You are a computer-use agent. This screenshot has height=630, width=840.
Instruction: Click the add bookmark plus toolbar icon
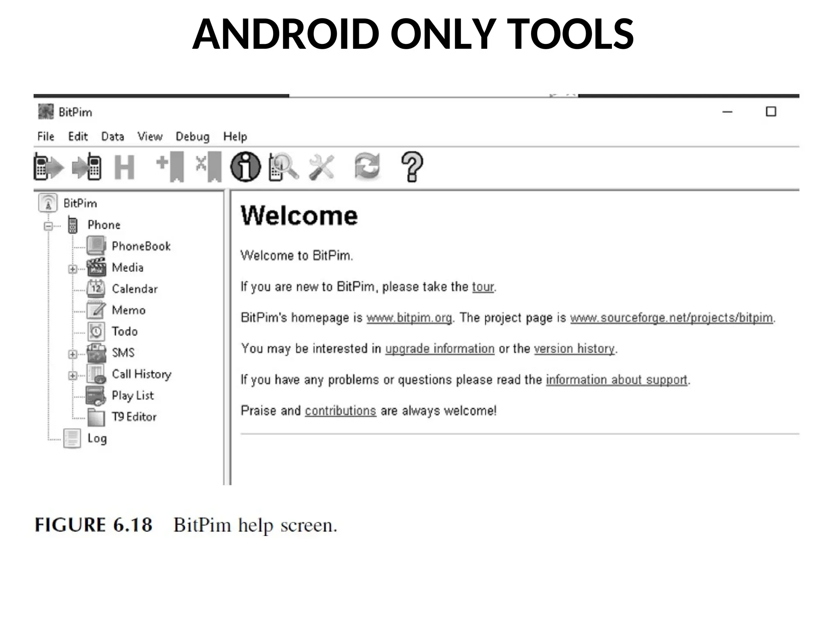(x=171, y=167)
